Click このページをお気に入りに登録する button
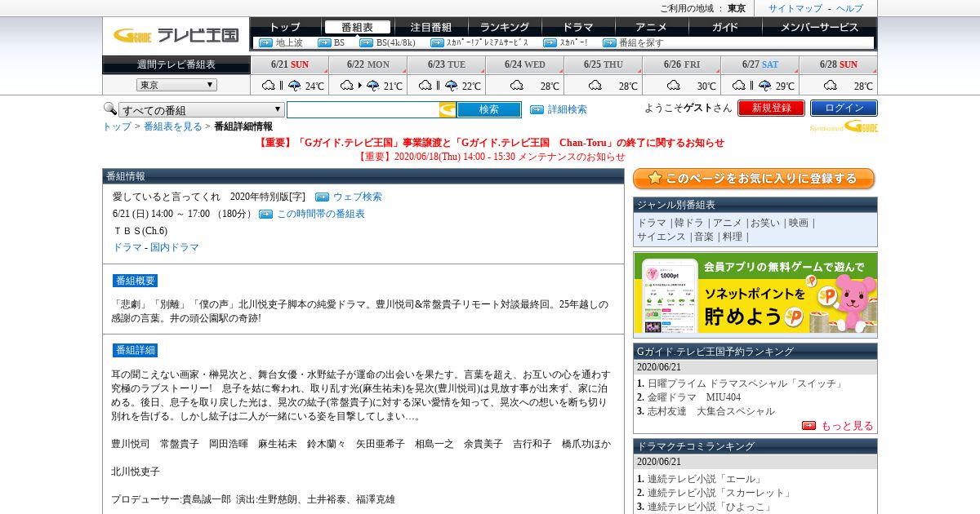The image size is (980, 514). pos(754,179)
